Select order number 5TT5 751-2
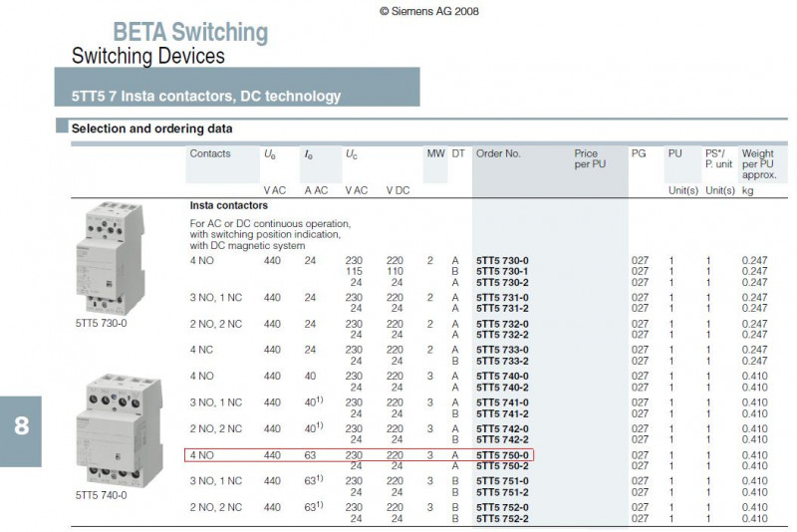This screenshot has height=532, width=797. pos(502,493)
